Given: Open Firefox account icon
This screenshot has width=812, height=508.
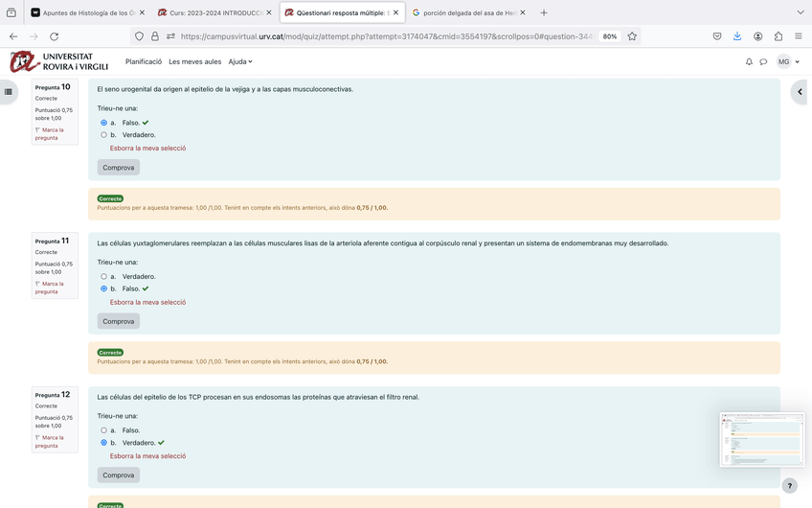Looking at the screenshot, I should click(x=757, y=36).
